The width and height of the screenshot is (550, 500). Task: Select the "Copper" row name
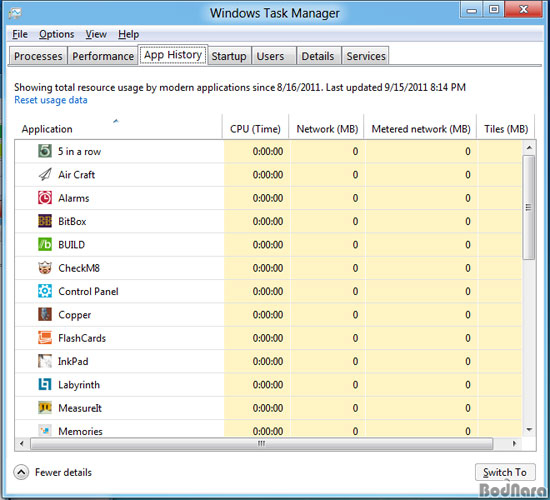coord(75,315)
